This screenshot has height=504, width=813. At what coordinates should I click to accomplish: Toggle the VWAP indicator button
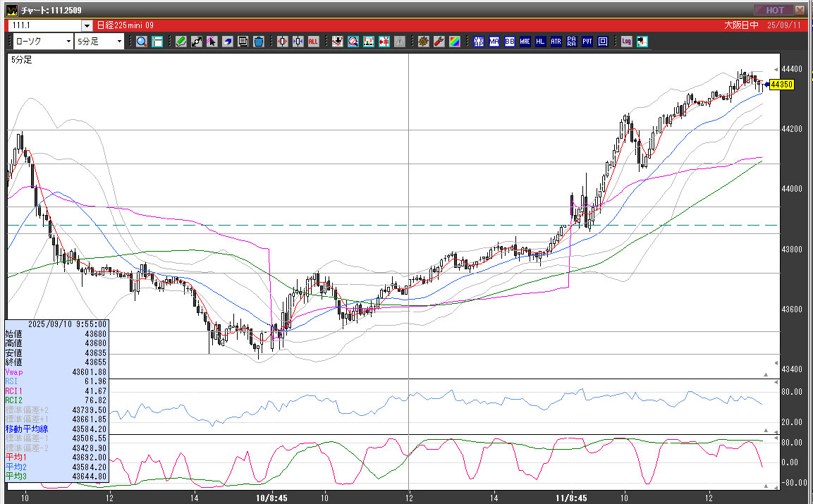(479, 42)
